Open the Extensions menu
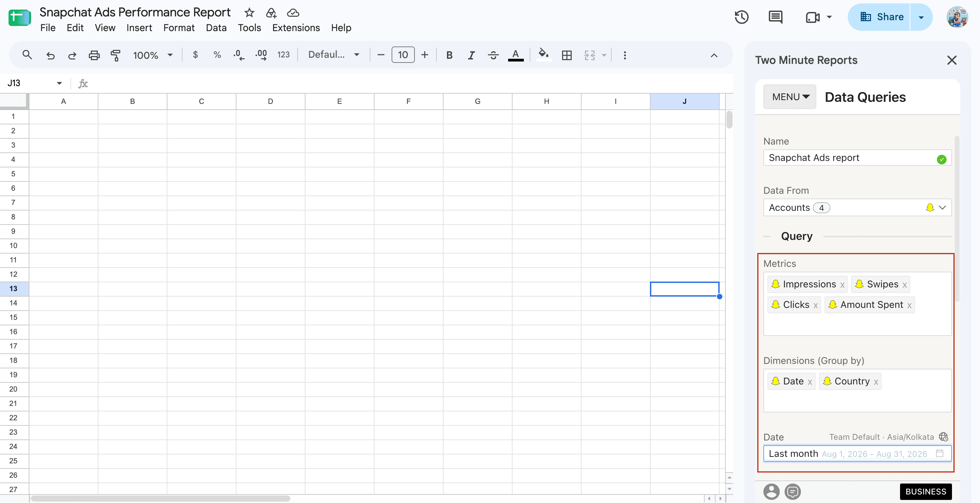 pyautogui.click(x=296, y=28)
